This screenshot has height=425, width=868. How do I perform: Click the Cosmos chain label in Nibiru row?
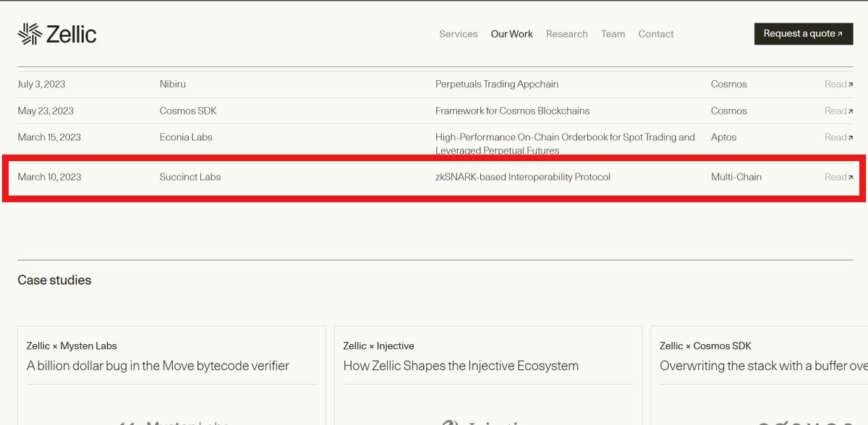(729, 84)
